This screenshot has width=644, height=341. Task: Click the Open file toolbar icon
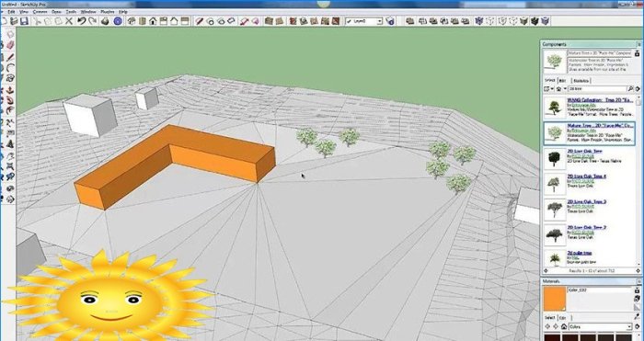pos(14,21)
